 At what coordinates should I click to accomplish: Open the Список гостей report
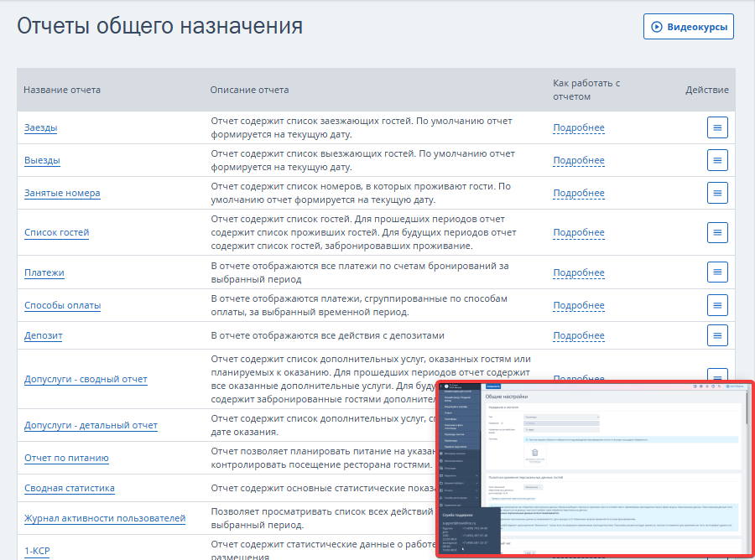pos(56,232)
